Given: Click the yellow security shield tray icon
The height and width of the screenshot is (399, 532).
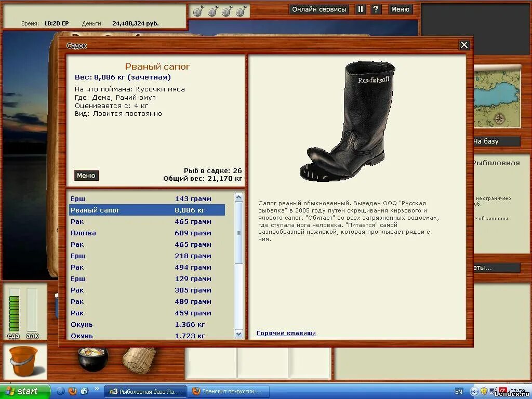Looking at the screenshot, I should pyautogui.click(x=484, y=392).
